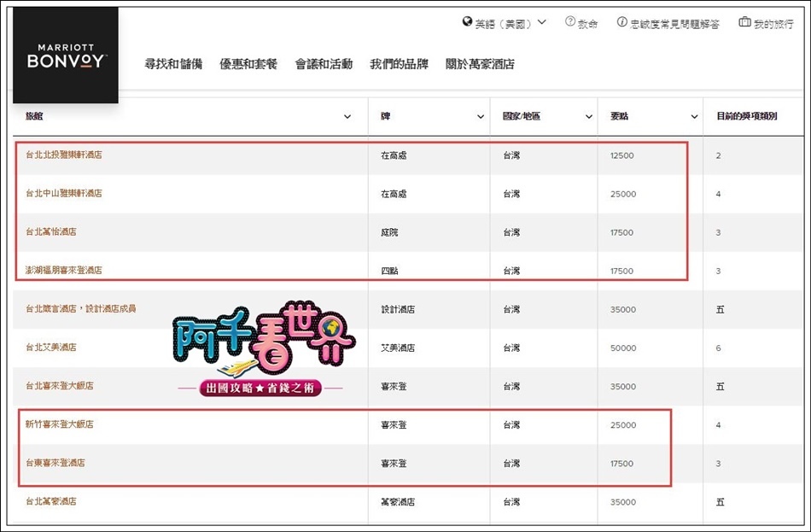
Task: Click the Marriott Bonvoy logo
Action: (x=66, y=55)
